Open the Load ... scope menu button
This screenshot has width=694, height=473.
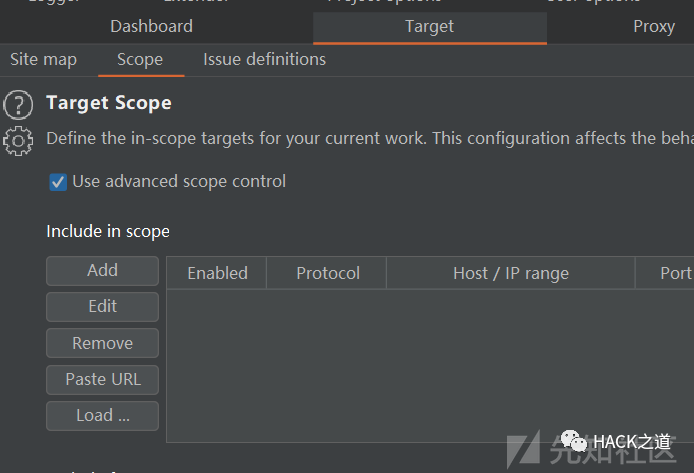(102, 416)
